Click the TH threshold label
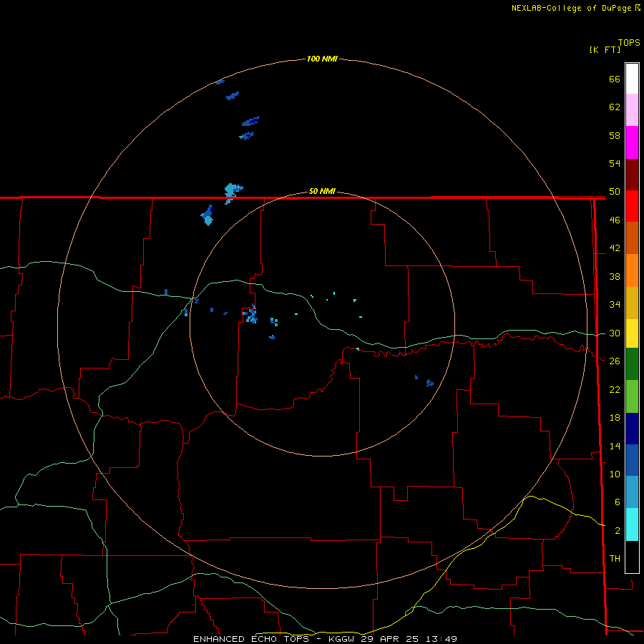This screenshot has height=644, width=644. [x=615, y=559]
